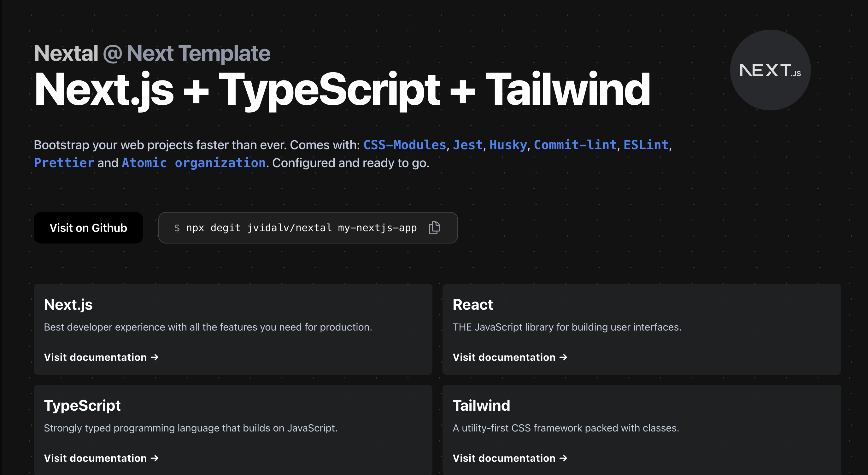Open Visit documentation in React card
This screenshot has width=868, height=475.
click(x=504, y=357)
